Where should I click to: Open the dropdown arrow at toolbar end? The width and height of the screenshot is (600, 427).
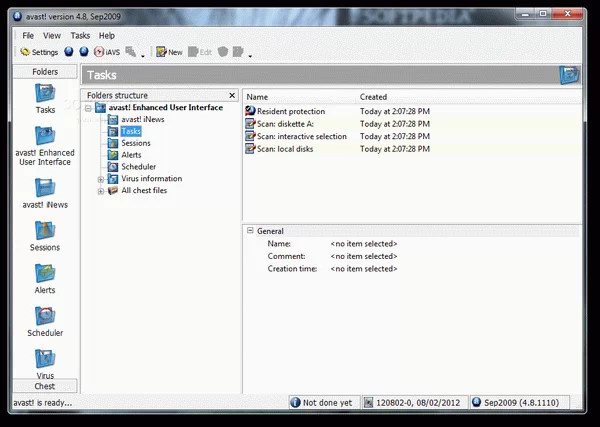tap(250, 56)
